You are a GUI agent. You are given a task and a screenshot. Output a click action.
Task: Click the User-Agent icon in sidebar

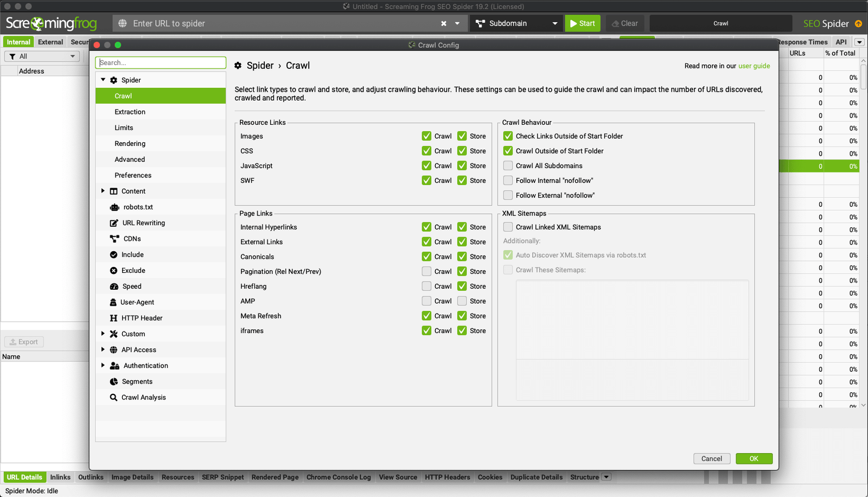click(113, 302)
